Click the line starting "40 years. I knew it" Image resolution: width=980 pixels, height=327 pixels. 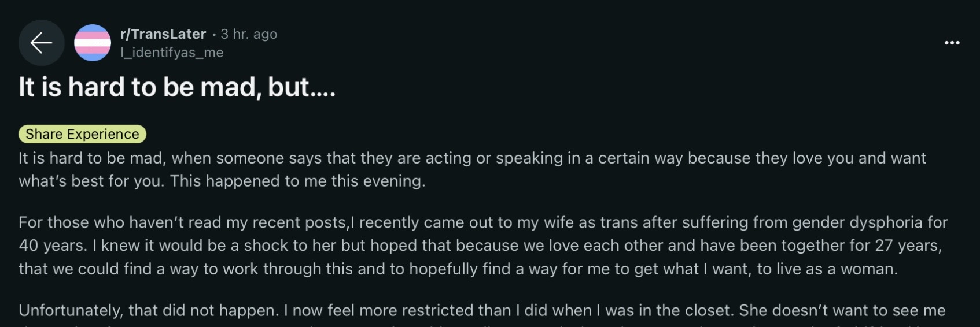[x=480, y=246]
